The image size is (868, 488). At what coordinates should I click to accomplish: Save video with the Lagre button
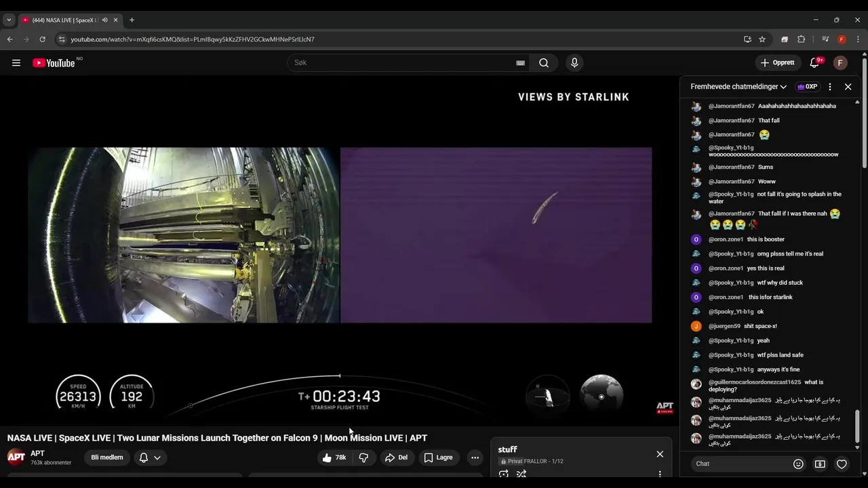[438, 457]
